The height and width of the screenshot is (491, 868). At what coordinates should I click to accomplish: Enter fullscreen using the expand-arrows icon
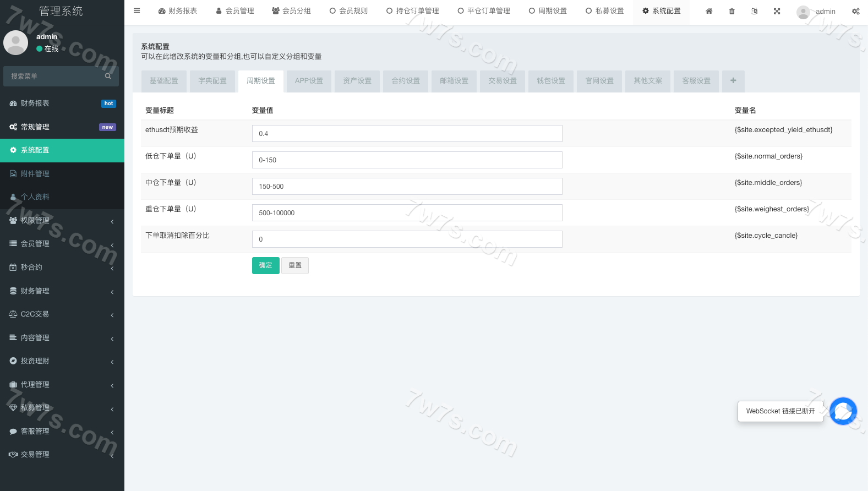click(x=777, y=11)
